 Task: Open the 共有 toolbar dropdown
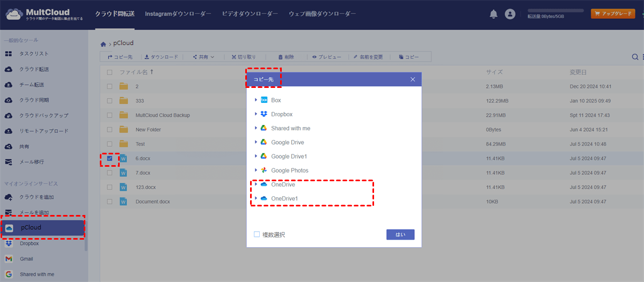(x=203, y=57)
